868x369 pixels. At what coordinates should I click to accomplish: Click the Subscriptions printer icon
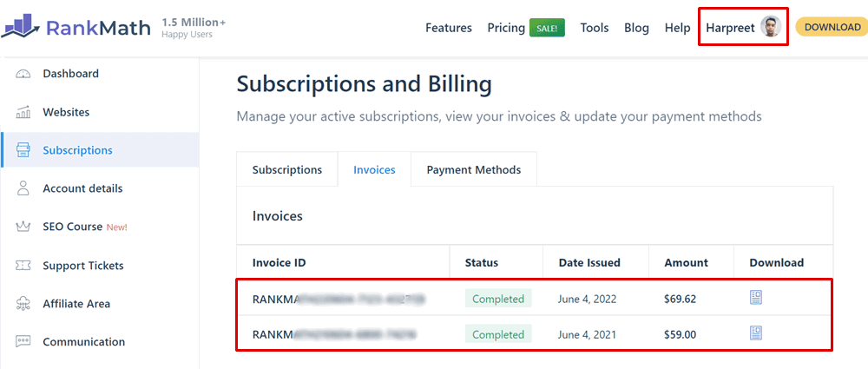tap(23, 150)
